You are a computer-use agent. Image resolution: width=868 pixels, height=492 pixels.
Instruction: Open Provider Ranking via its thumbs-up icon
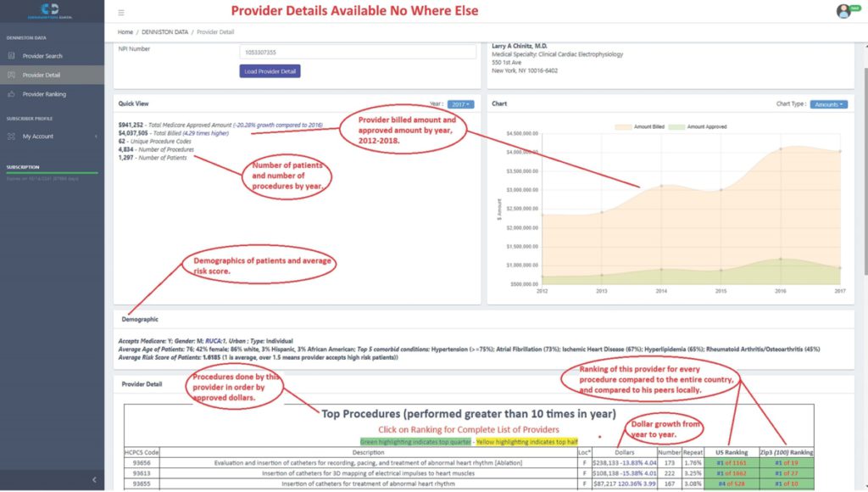click(x=11, y=94)
